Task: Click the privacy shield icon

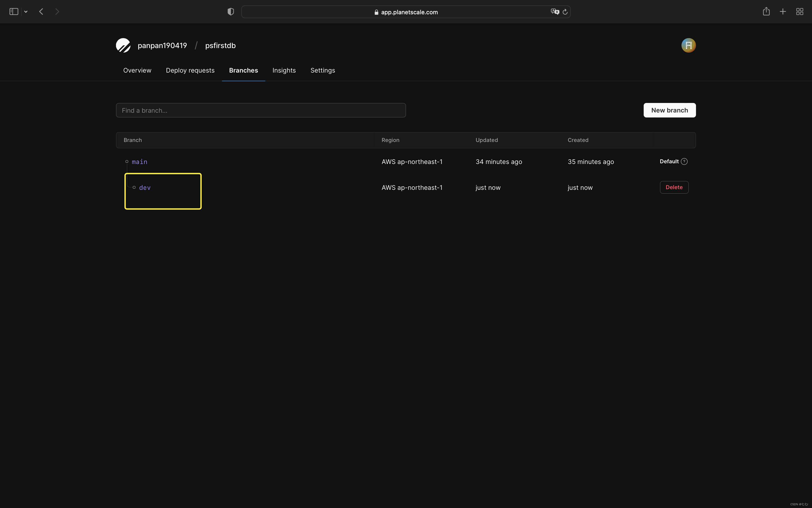Action: (x=230, y=12)
